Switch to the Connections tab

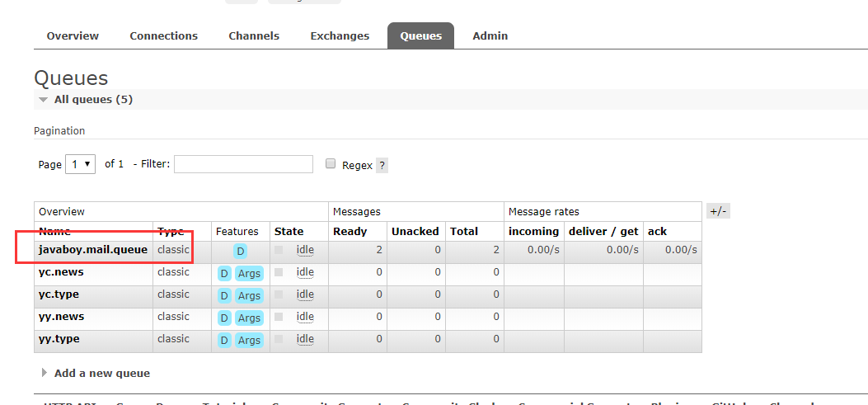pyautogui.click(x=164, y=36)
